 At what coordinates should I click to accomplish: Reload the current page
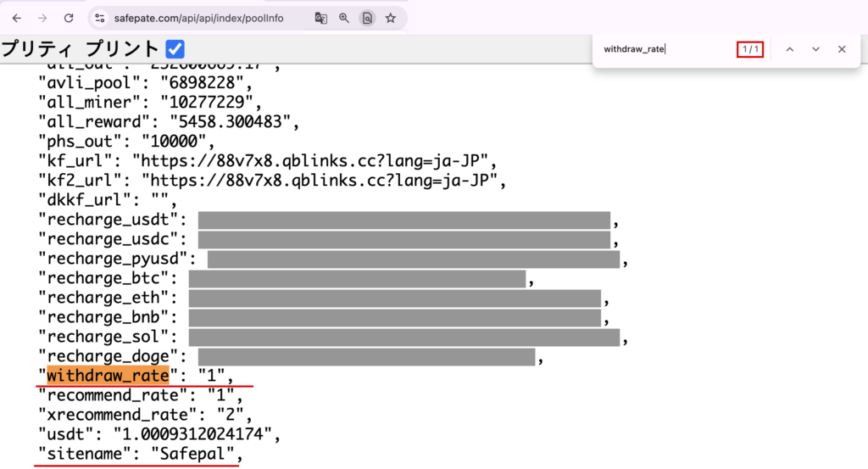[x=69, y=19]
